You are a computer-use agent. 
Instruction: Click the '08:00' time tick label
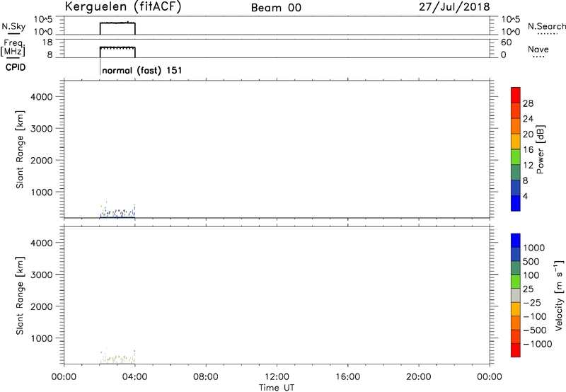pos(206,377)
